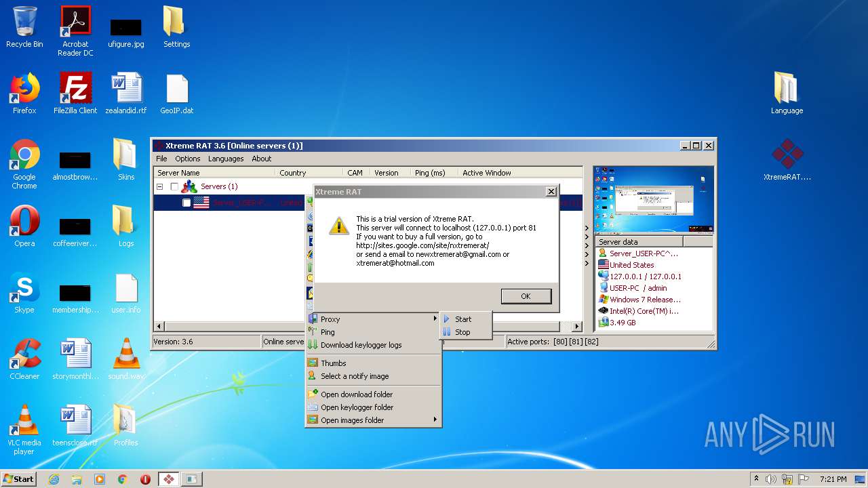
Task: Click the antenna icon beside Ping
Action: tap(313, 332)
